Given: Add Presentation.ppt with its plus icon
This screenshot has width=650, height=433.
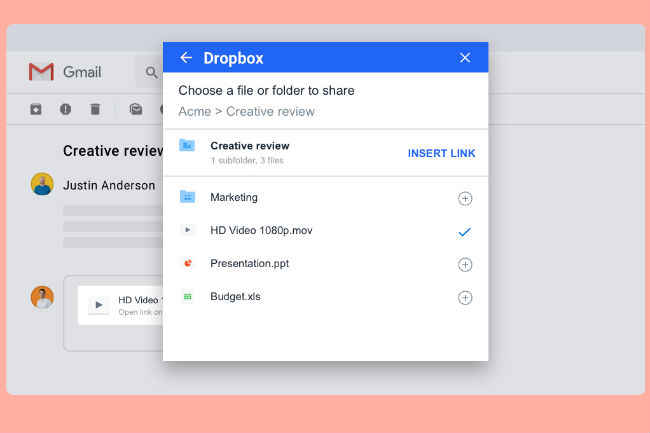Looking at the screenshot, I should (x=465, y=264).
